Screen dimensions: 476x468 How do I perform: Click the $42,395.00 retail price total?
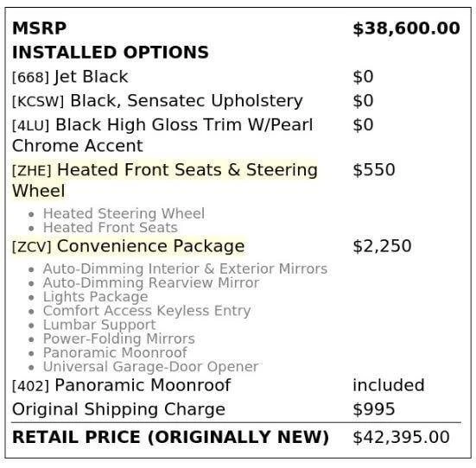click(x=401, y=437)
